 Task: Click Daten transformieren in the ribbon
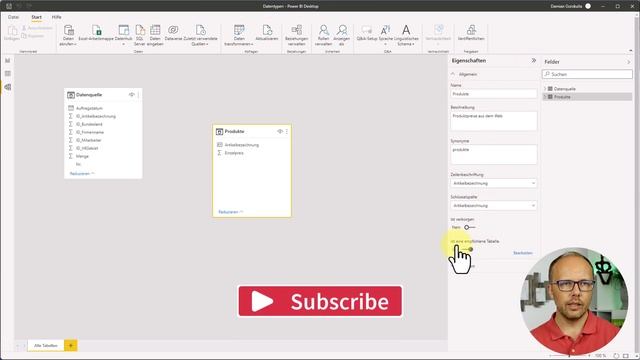coord(239,35)
